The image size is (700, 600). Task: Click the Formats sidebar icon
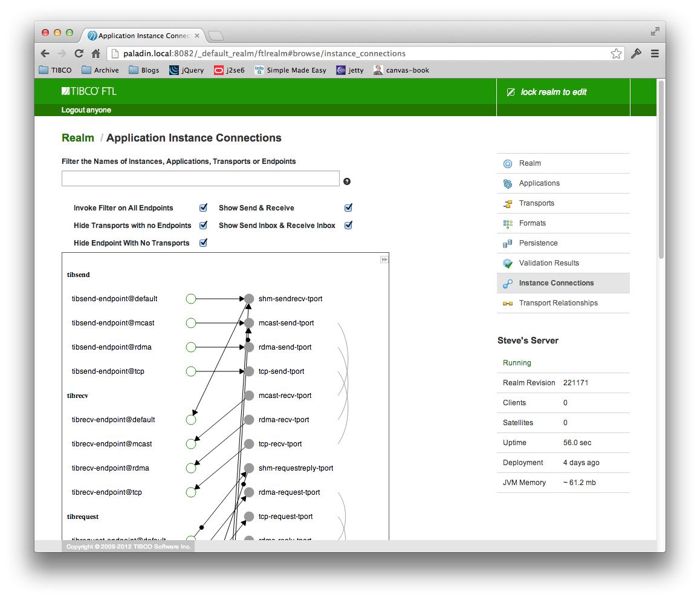508,223
